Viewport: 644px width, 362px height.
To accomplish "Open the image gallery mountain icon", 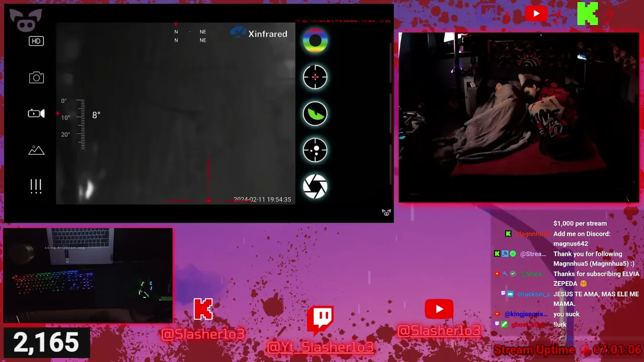I will click(36, 150).
